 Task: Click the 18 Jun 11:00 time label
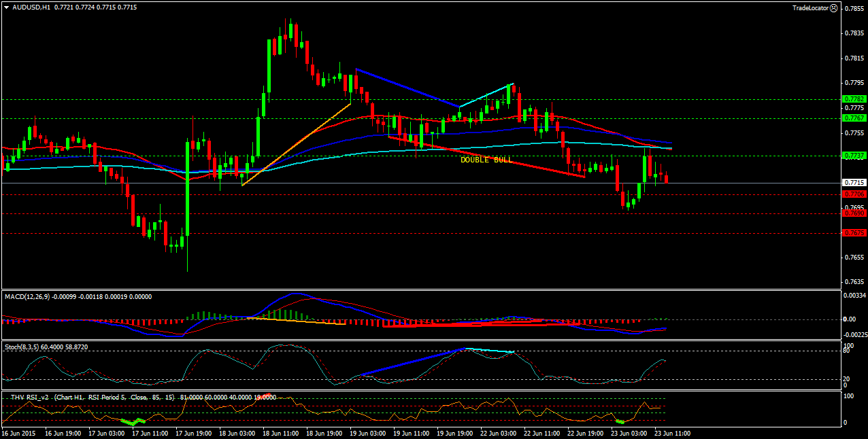tap(280, 433)
